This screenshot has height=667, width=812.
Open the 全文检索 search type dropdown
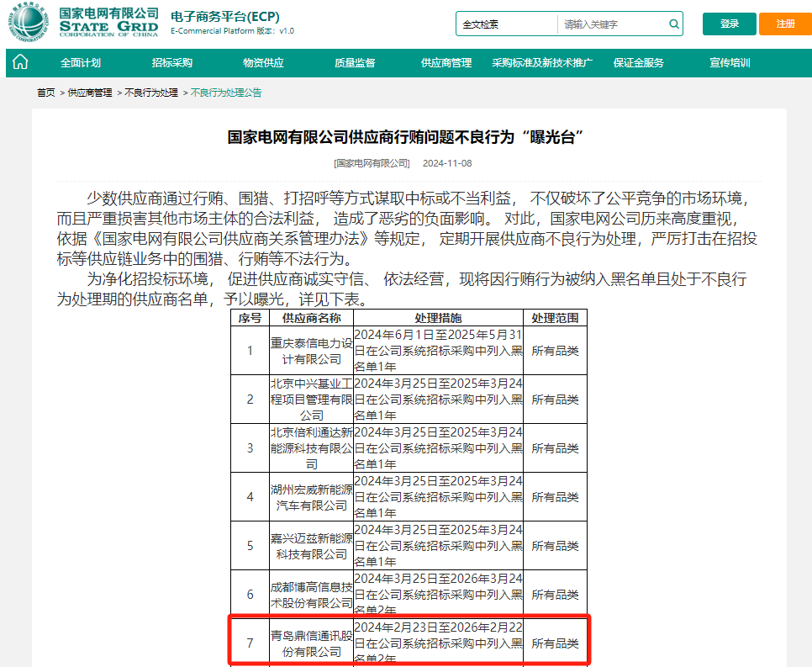(x=507, y=24)
